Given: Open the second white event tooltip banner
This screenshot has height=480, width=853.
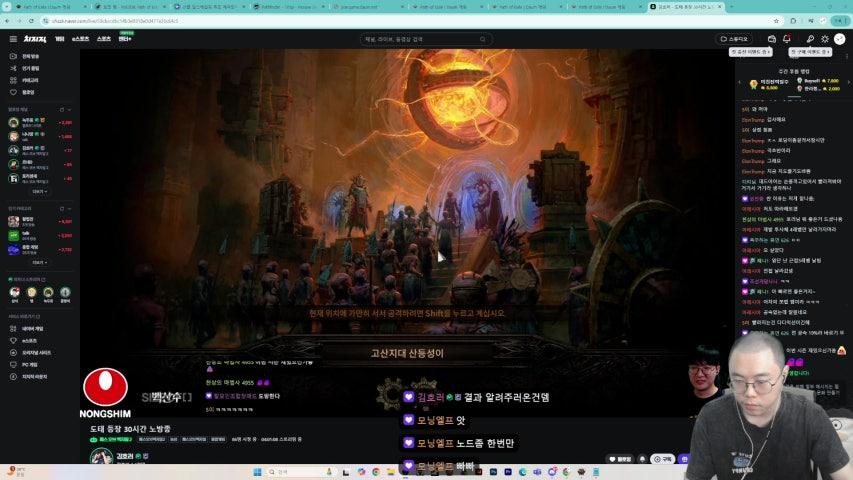Looking at the screenshot, I should click(810, 52).
